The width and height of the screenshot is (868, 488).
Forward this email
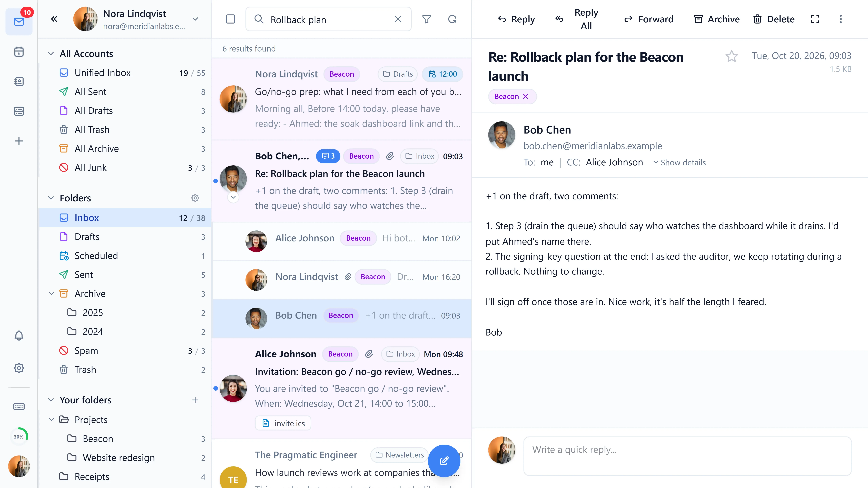tap(649, 19)
